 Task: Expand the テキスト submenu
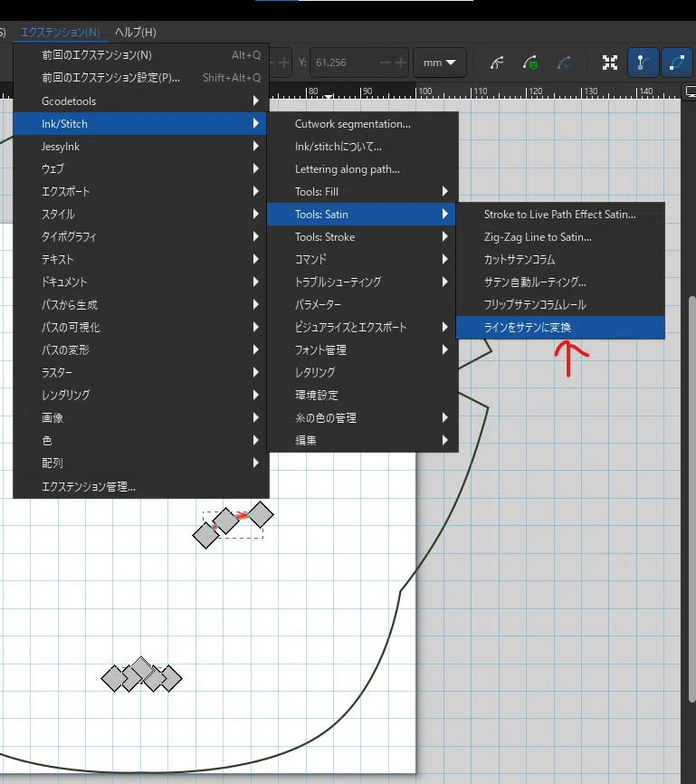141,259
